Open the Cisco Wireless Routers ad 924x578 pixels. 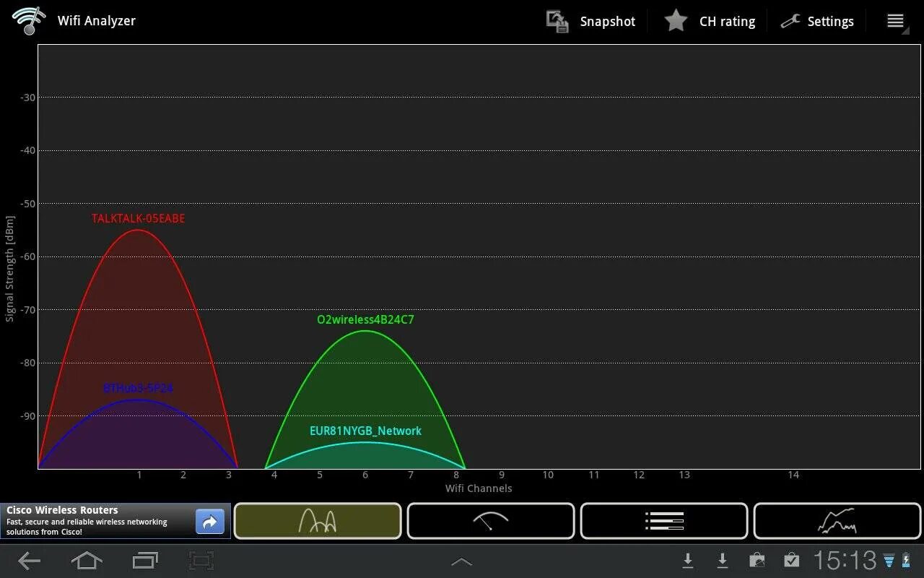click(x=115, y=521)
